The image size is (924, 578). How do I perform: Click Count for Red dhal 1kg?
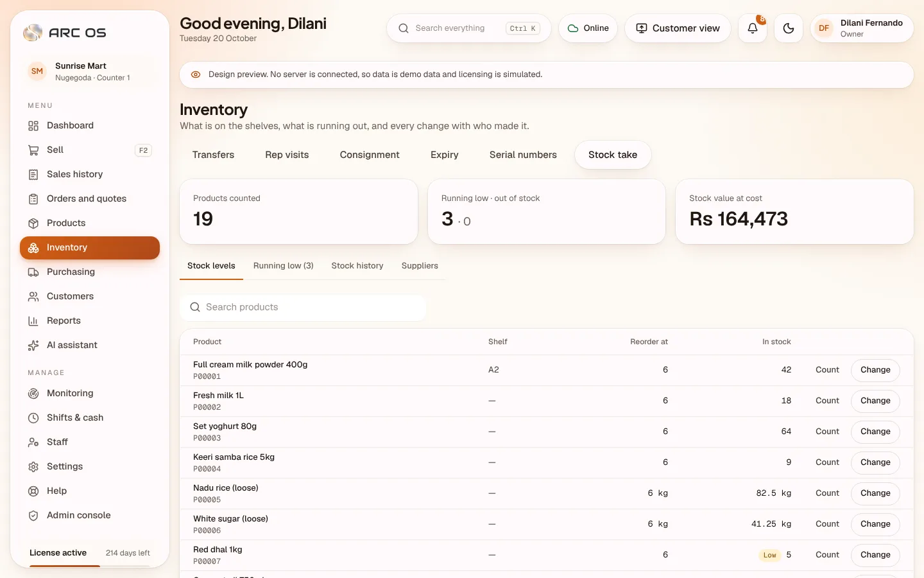pyautogui.click(x=827, y=555)
